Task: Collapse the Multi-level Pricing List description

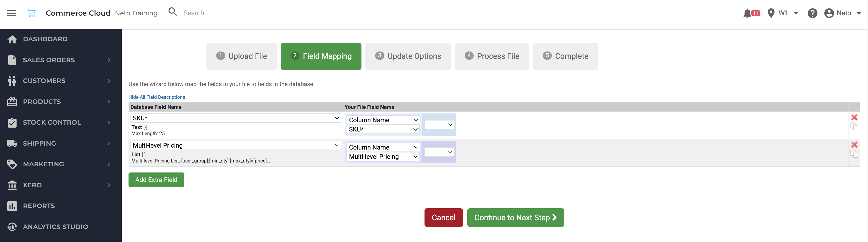Action: tap(144, 155)
